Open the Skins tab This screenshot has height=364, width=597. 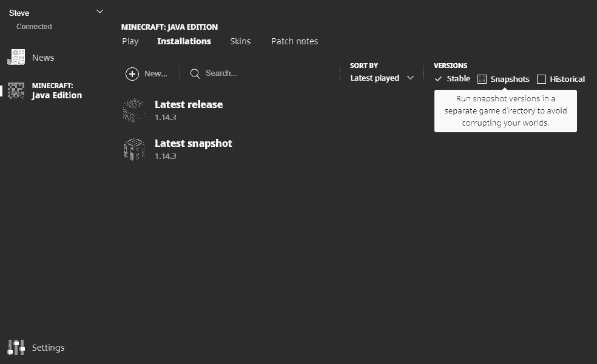pyautogui.click(x=240, y=41)
